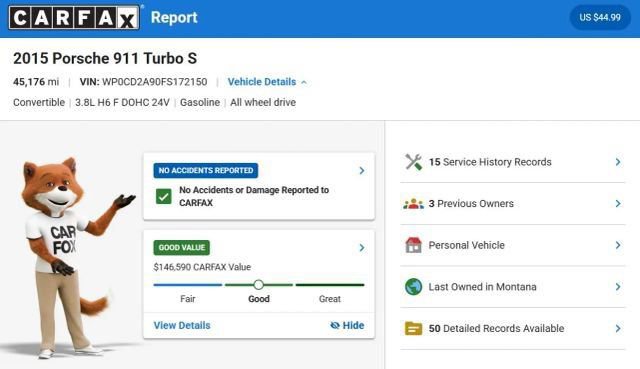Click the CARFAX logo

pyautogui.click(x=74, y=18)
